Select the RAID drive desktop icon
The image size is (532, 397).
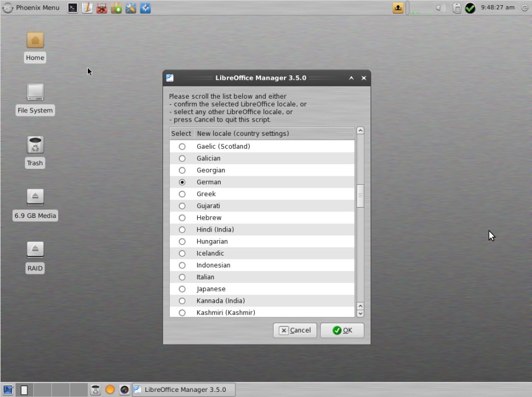(35, 258)
